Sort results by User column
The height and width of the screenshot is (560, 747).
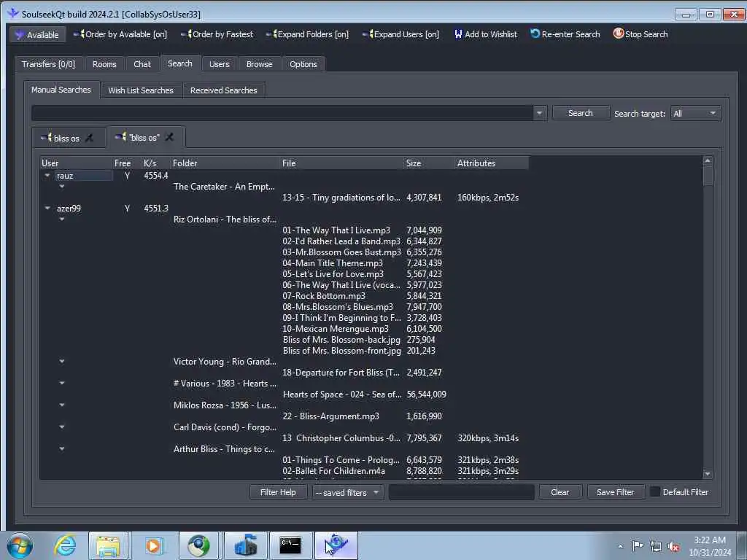75,163
